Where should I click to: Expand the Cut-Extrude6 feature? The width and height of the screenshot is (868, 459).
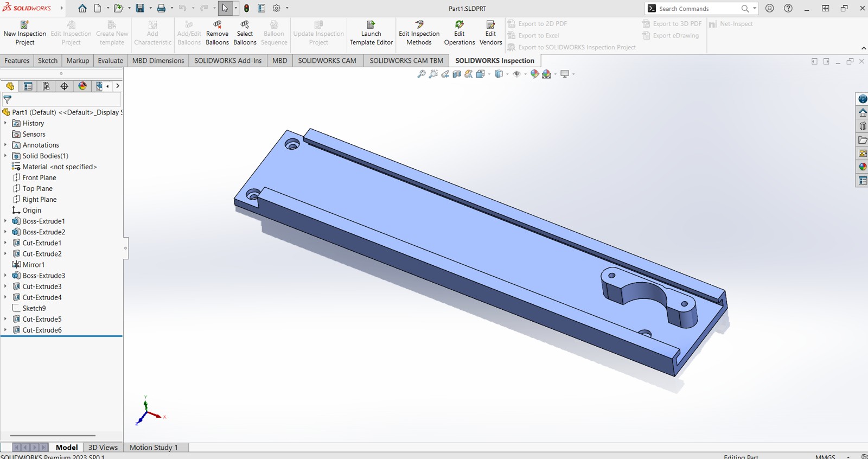tap(5, 330)
